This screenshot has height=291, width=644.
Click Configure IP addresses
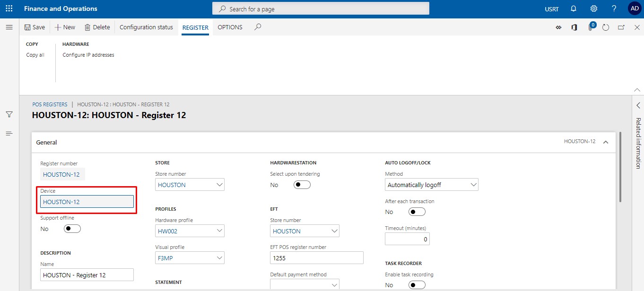point(88,55)
